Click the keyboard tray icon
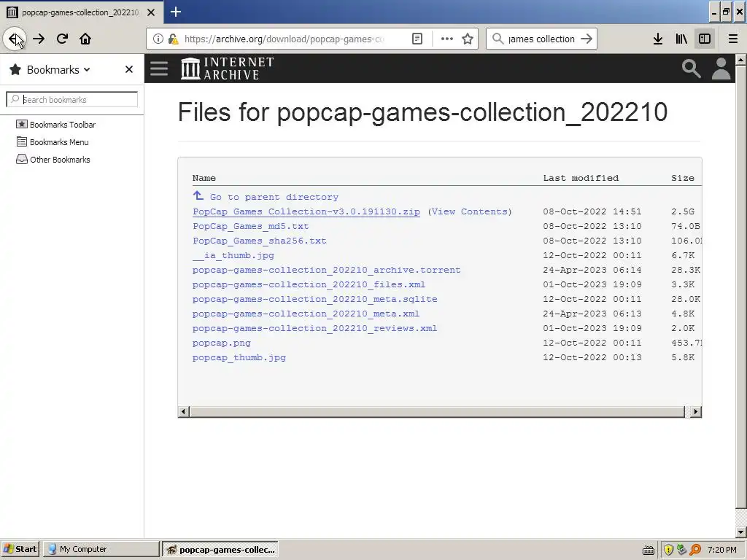Screen dimensions: 747x560 click(x=648, y=551)
